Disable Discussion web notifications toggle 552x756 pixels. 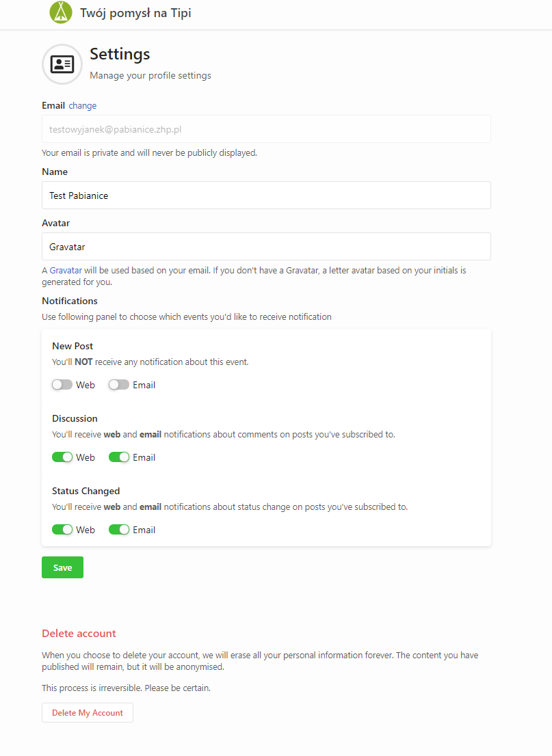tap(62, 457)
